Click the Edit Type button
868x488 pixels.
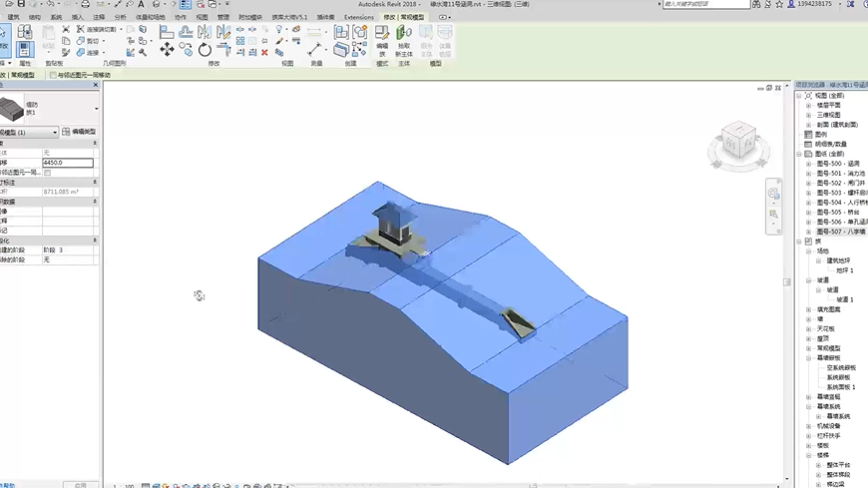[79, 132]
